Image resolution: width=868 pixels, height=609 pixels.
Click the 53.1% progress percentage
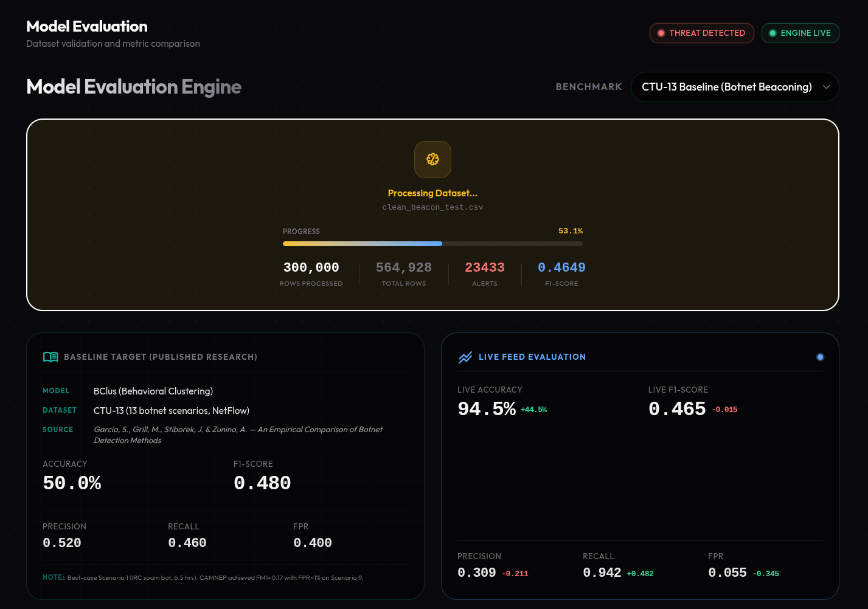tap(571, 231)
